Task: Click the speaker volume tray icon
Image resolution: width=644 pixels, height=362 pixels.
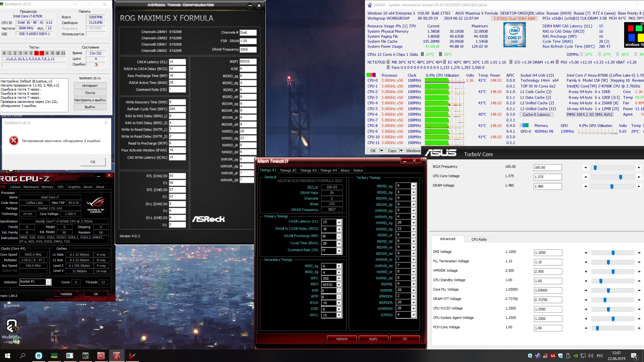Action: 590,356
